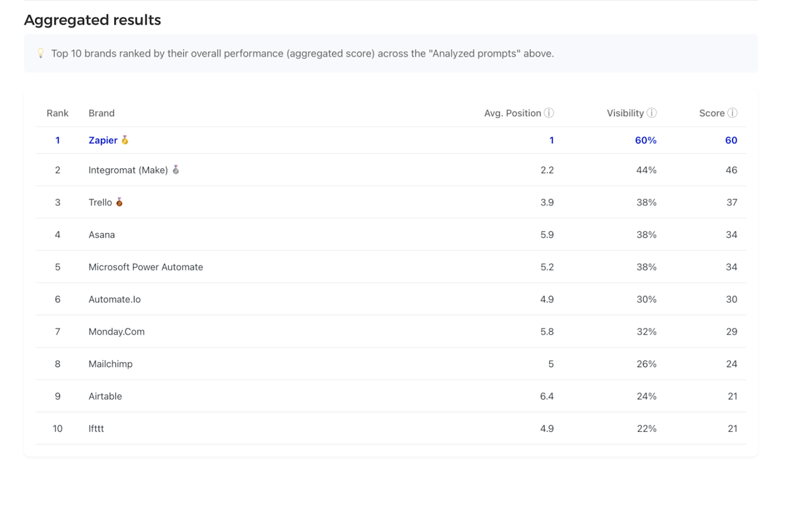
Task: Click the Avg. Position header label
Action: (512, 113)
